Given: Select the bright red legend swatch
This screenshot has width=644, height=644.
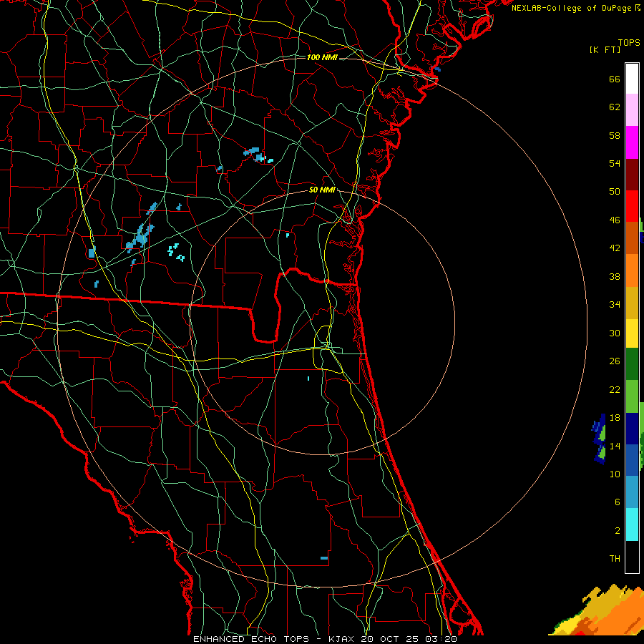Looking at the screenshot, I should click(632, 206).
